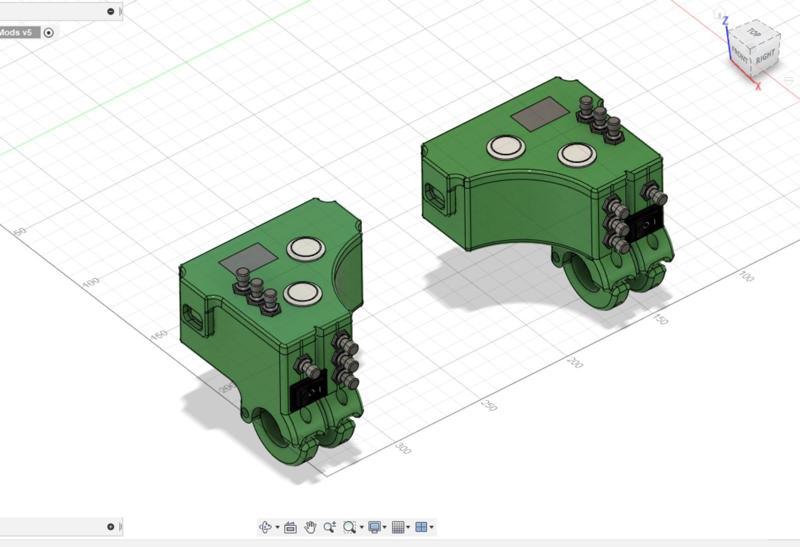Click the FRONT face of ViewCube

(740, 54)
